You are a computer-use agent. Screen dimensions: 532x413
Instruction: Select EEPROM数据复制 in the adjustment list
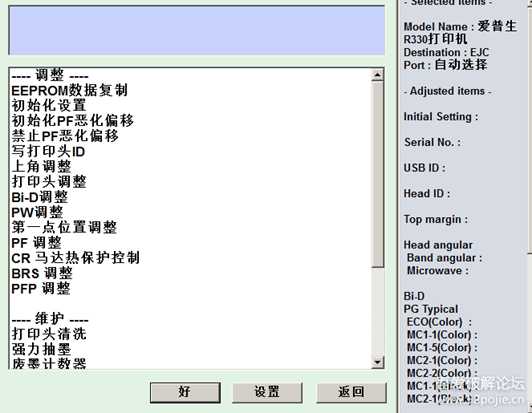(70, 90)
